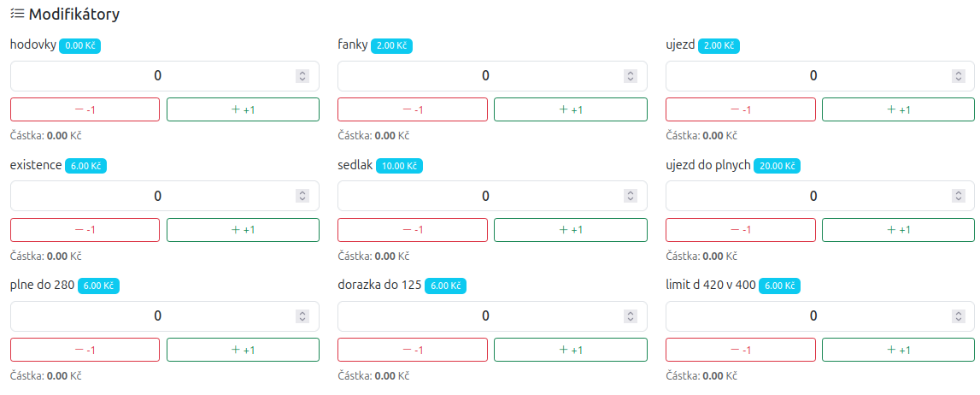Screen dimensions: 980x395
Task: Decrease hodovky count by one
Action: [x=85, y=109]
